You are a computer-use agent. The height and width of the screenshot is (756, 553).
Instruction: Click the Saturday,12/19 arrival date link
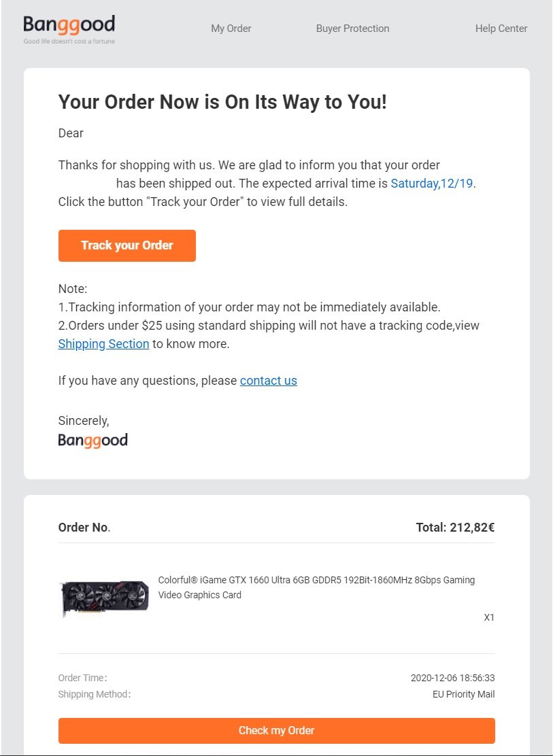click(432, 184)
